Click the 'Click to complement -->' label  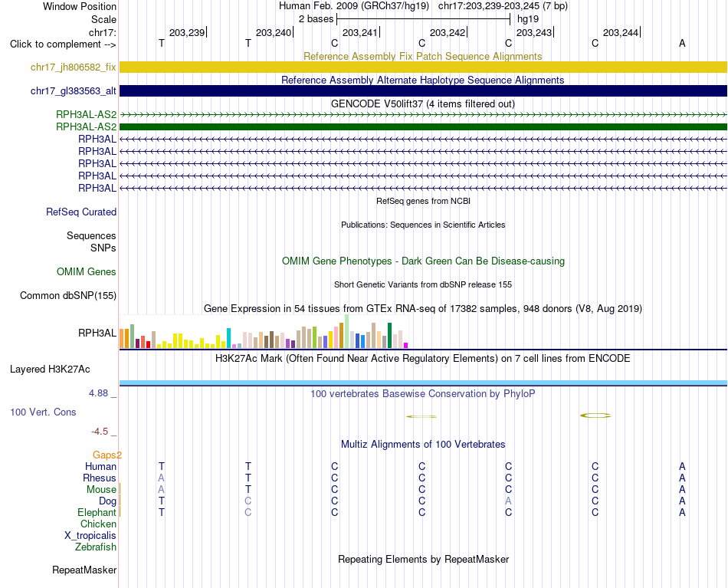coord(63,44)
